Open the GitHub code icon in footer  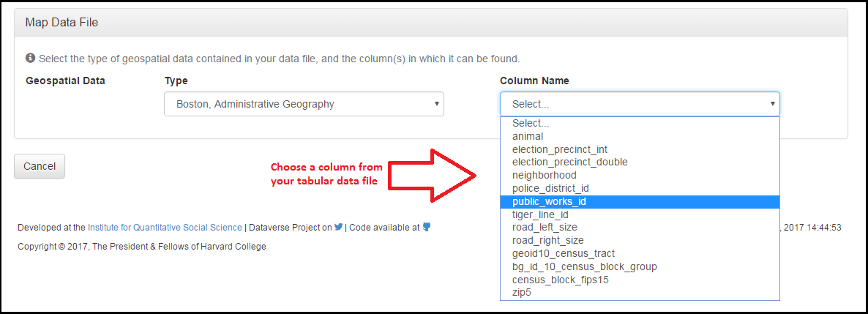(x=426, y=227)
